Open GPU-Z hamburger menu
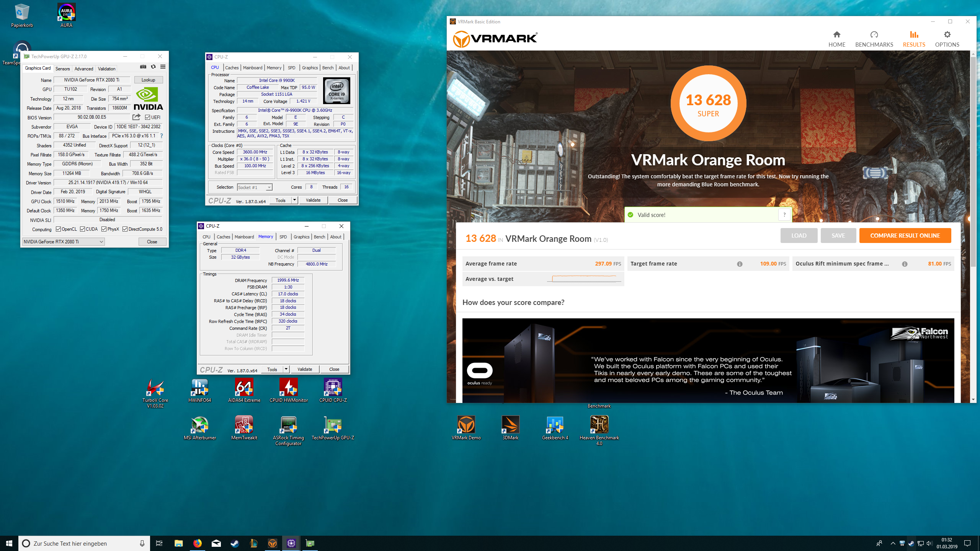This screenshot has width=980, height=551. tap(163, 67)
